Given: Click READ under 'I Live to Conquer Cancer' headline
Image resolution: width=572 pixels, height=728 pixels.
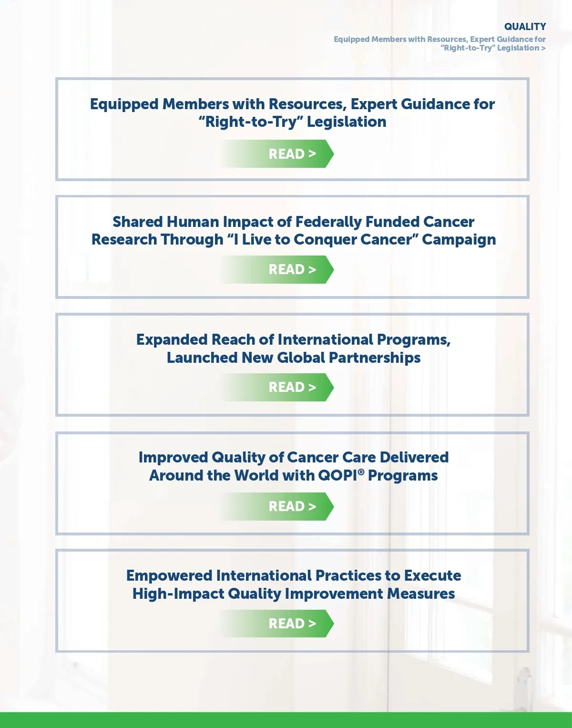Looking at the screenshot, I should (286, 270).
